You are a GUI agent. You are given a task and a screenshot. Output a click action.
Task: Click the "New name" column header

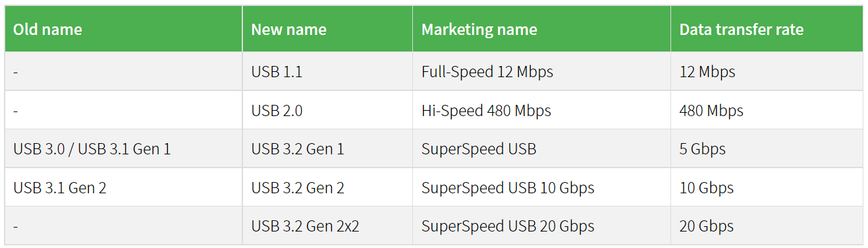point(327,29)
